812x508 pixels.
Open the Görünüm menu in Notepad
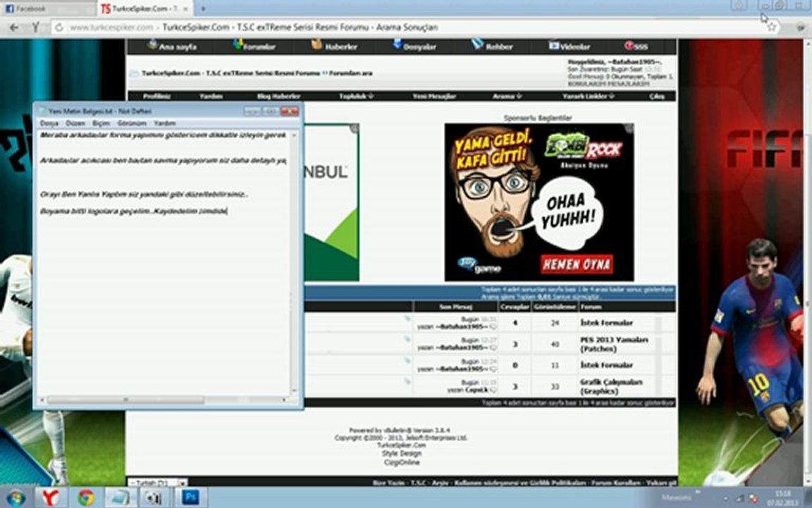point(132,123)
